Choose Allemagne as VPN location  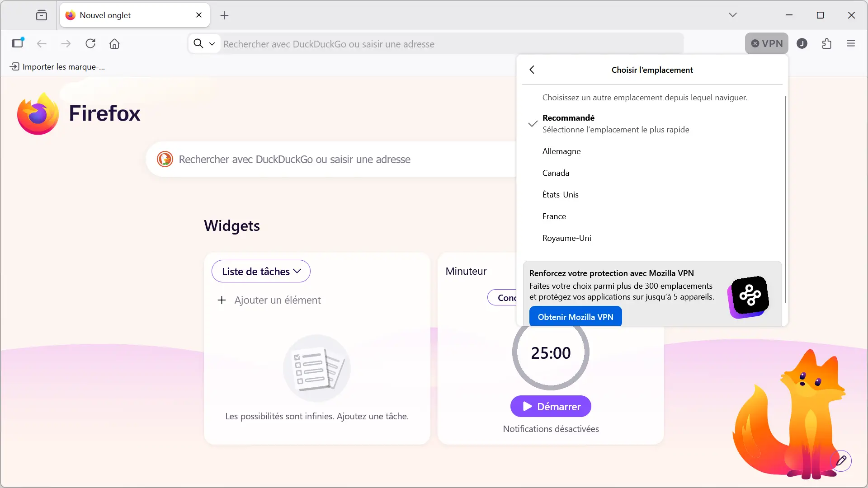point(652,151)
